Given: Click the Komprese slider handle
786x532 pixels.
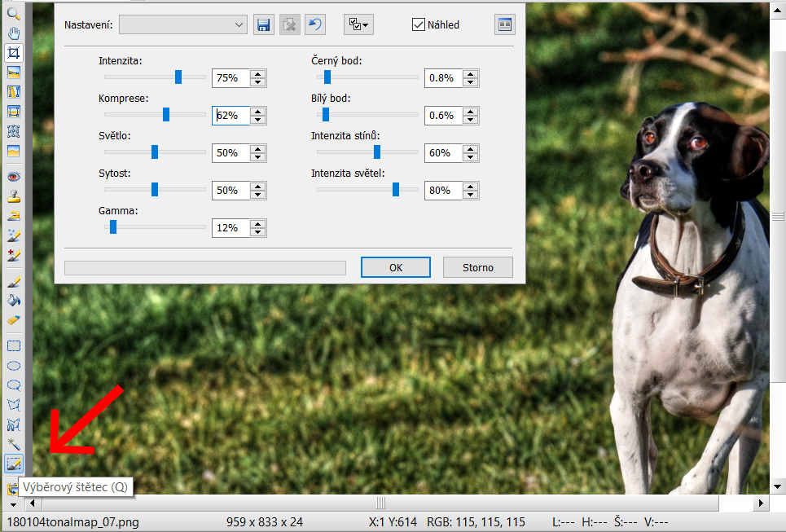Looking at the screenshot, I should coord(166,114).
